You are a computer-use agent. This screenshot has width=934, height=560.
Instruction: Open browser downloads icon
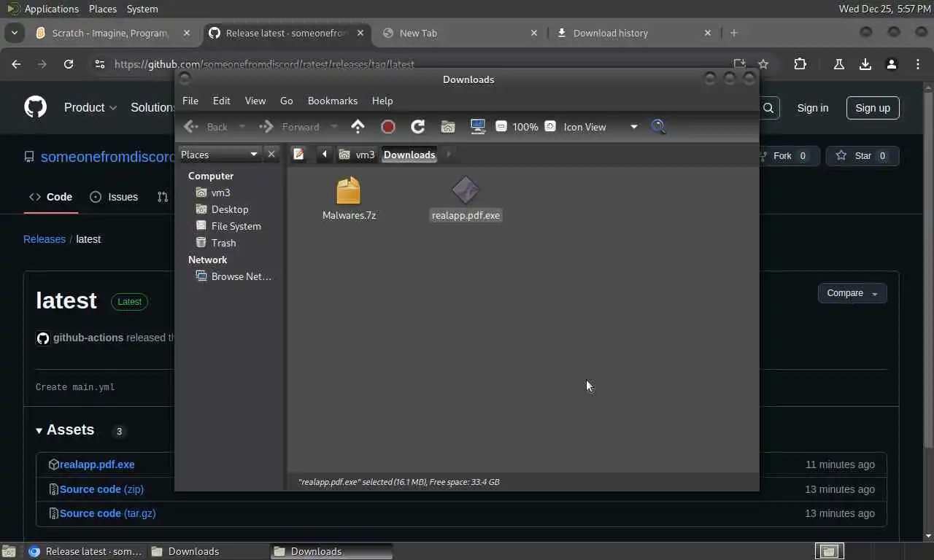pos(865,64)
